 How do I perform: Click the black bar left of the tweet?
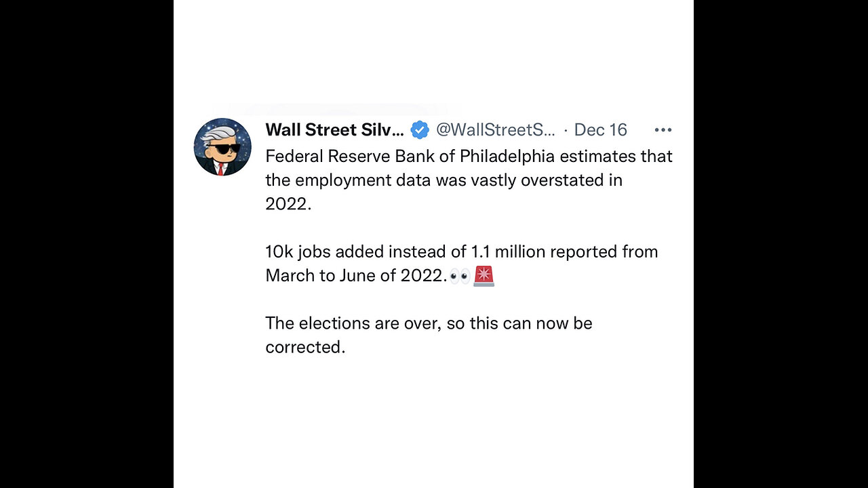pos(86,244)
